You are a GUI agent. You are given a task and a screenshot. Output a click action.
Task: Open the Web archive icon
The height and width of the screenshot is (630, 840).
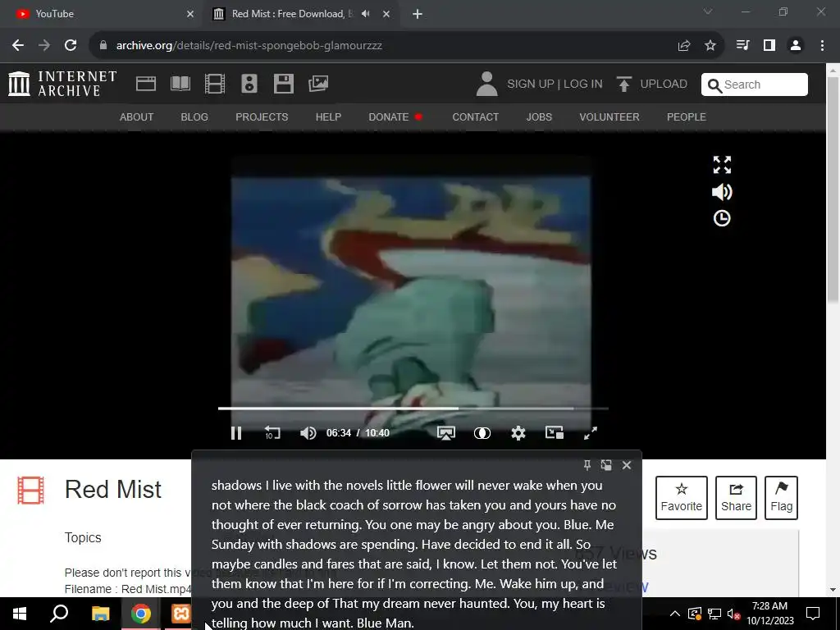click(x=146, y=84)
